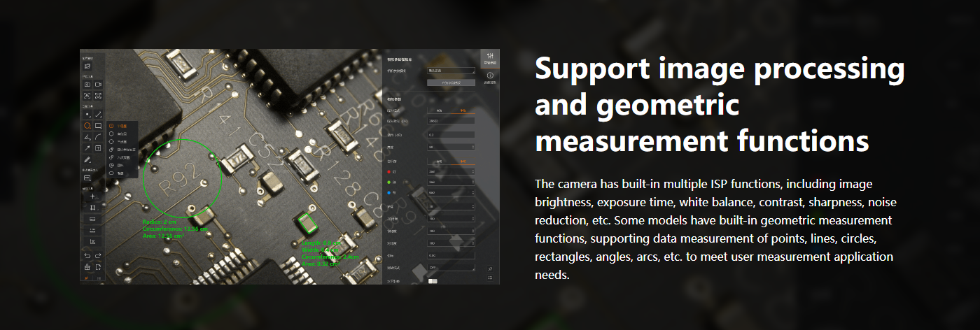980x330 pixels.
Task: Select the arc measurement tool
Action: point(98,137)
